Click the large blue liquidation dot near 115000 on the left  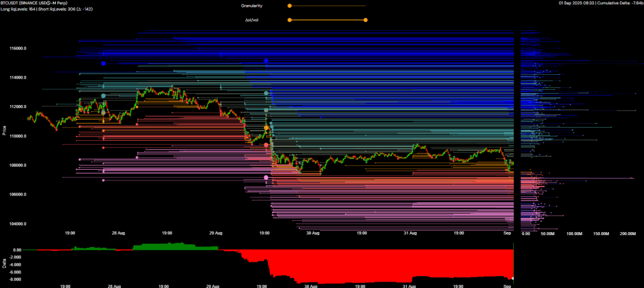103,64
